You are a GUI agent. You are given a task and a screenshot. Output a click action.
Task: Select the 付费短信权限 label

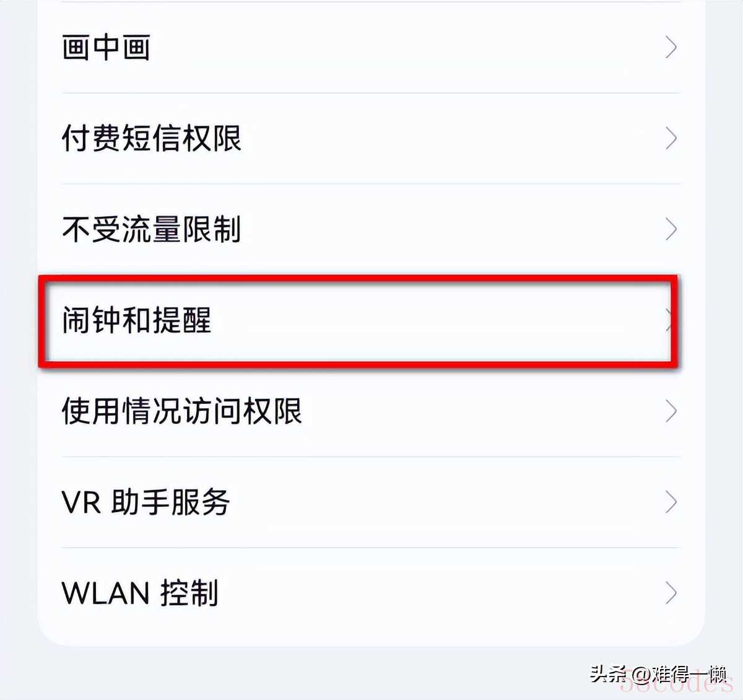[152, 138]
